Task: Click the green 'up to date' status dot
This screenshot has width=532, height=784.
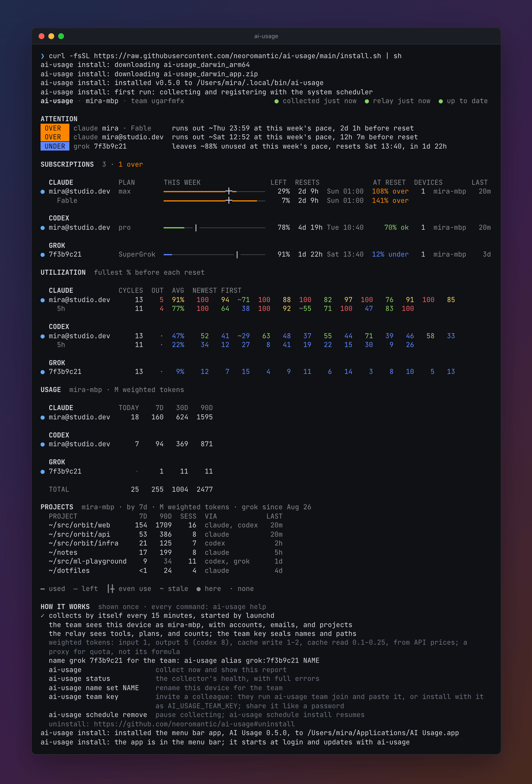Action: (440, 101)
